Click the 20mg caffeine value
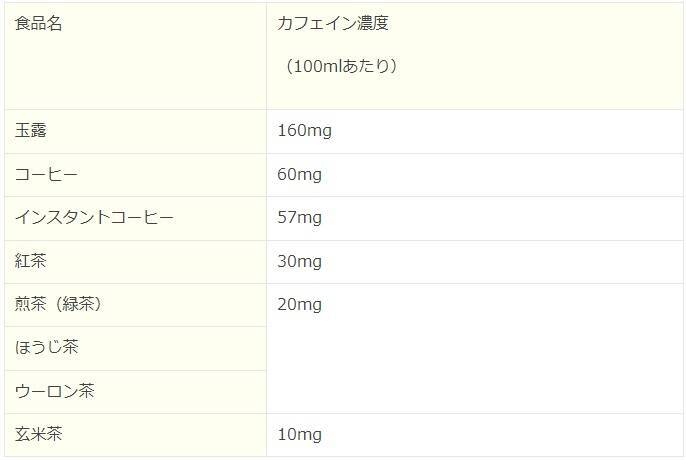Screen dimensions: 686x460 coord(300,305)
